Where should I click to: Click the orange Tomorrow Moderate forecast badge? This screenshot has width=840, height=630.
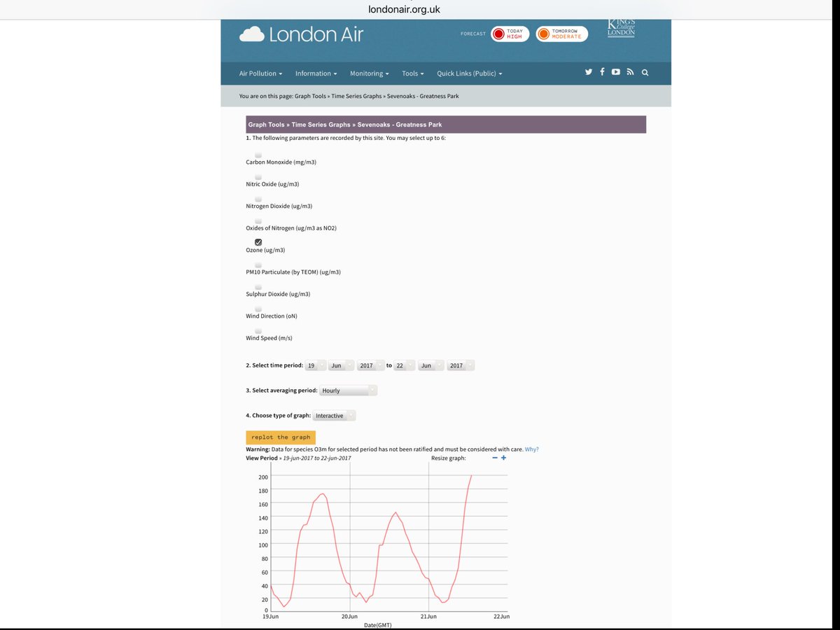[x=561, y=34]
